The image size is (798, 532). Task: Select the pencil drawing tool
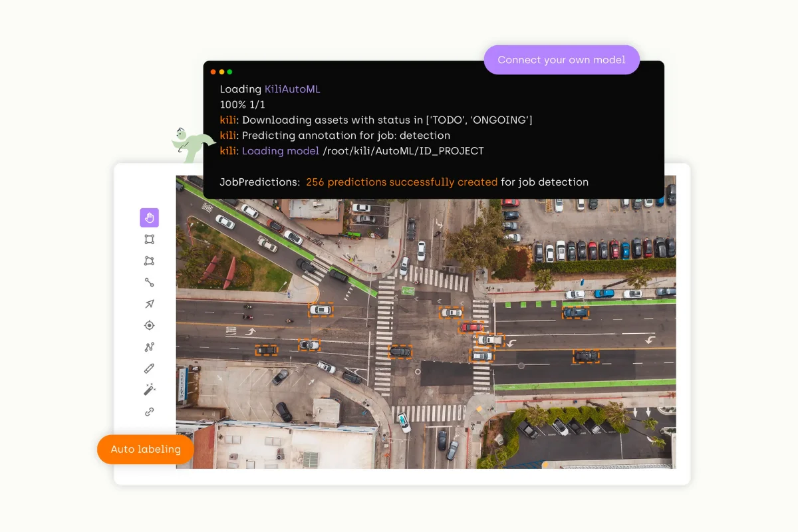pyautogui.click(x=149, y=368)
